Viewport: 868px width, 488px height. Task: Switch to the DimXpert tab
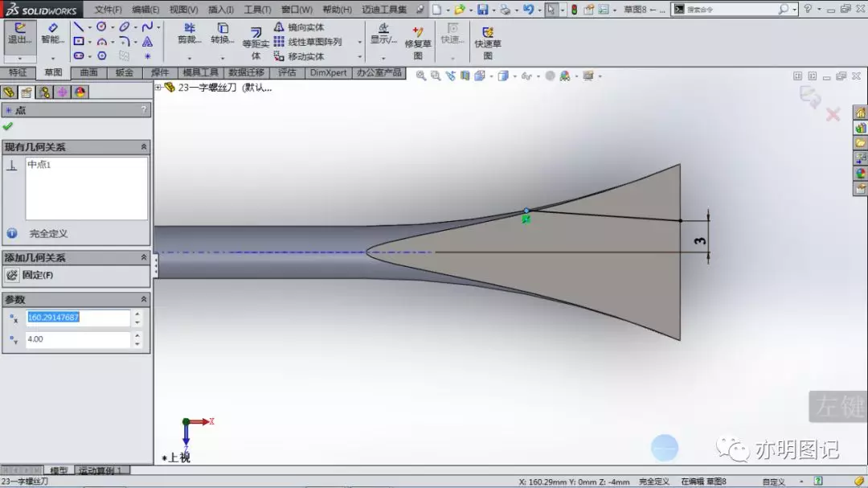point(328,72)
